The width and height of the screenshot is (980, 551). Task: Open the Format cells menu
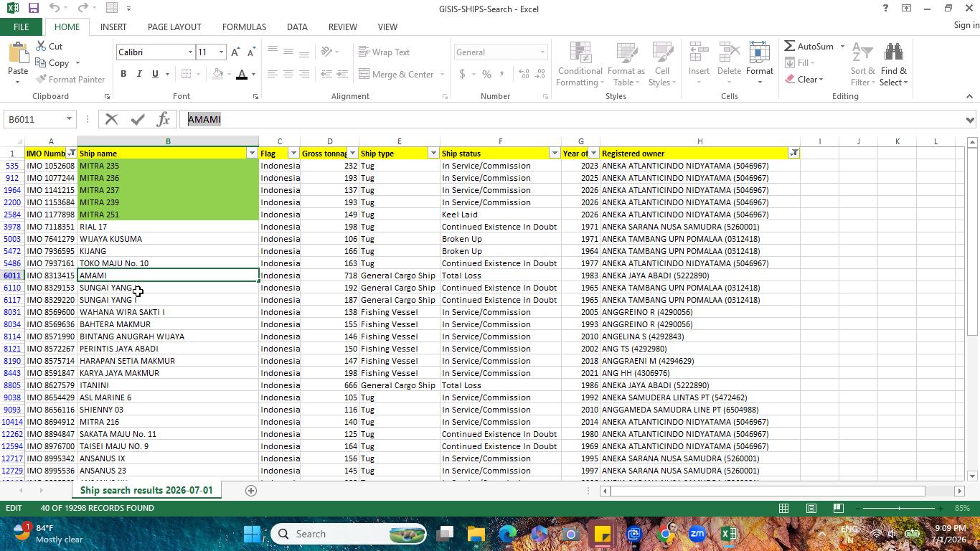click(759, 63)
